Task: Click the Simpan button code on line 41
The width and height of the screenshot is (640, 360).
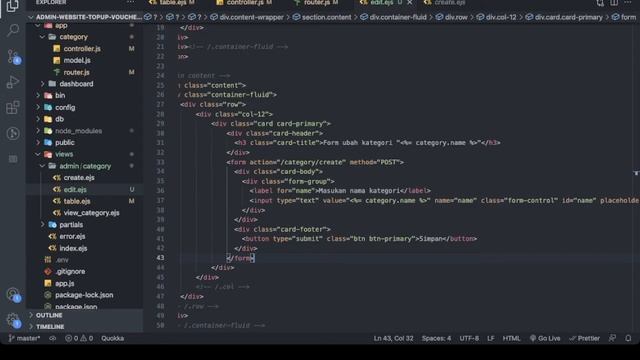Action: pos(359,239)
